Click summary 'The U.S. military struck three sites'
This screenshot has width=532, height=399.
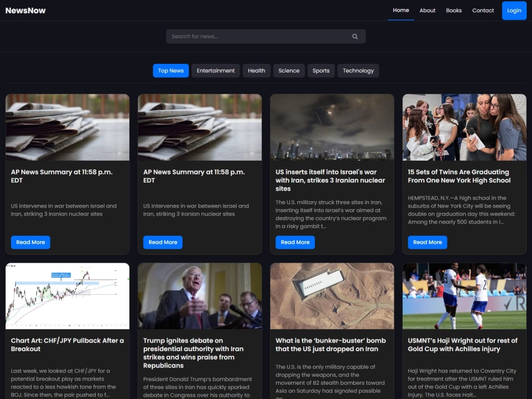(331, 214)
